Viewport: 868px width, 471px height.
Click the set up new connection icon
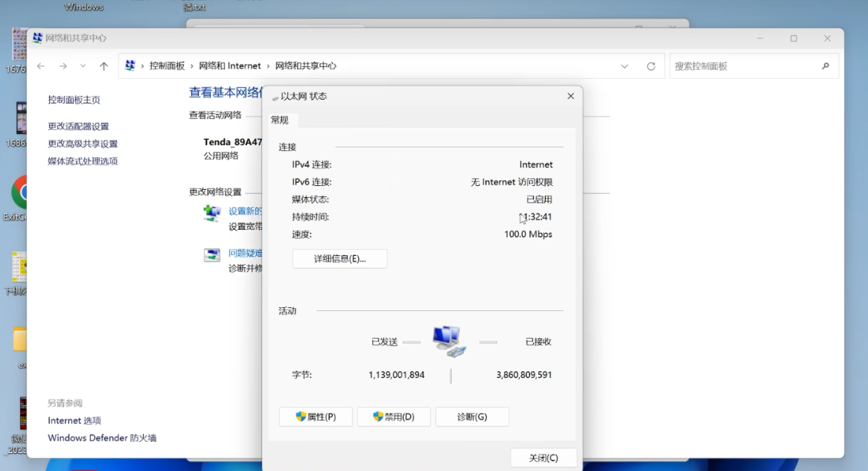click(212, 214)
